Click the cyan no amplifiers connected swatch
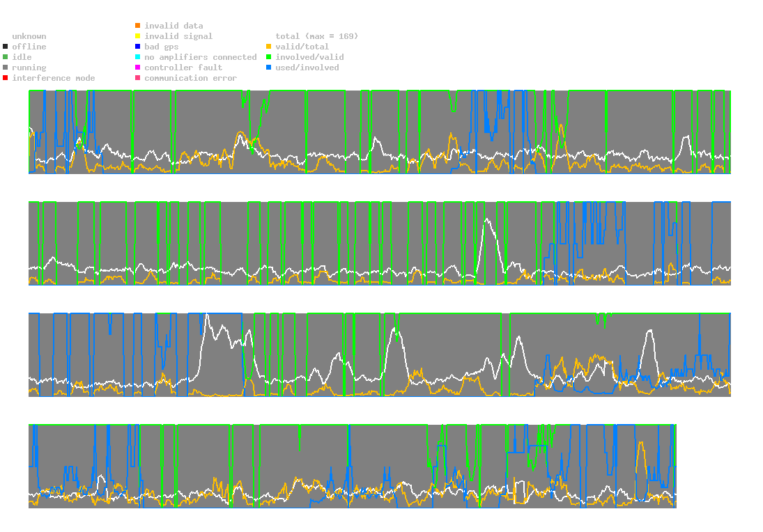The height and width of the screenshot is (532, 763). tap(138, 57)
